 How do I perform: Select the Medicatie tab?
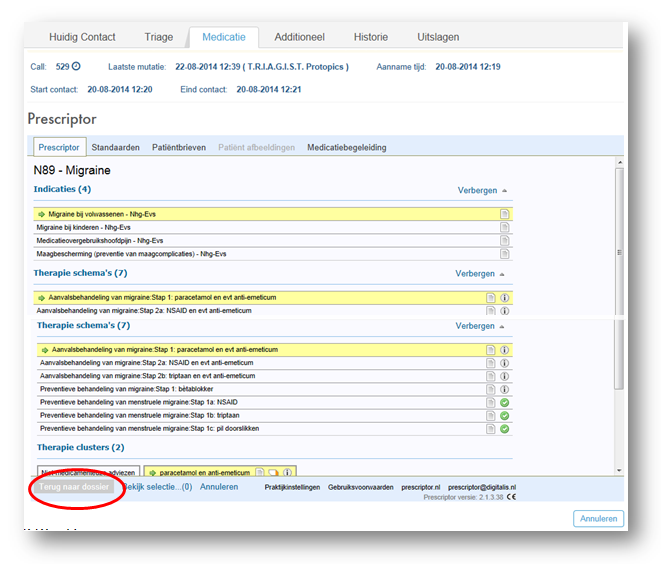(x=224, y=37)
